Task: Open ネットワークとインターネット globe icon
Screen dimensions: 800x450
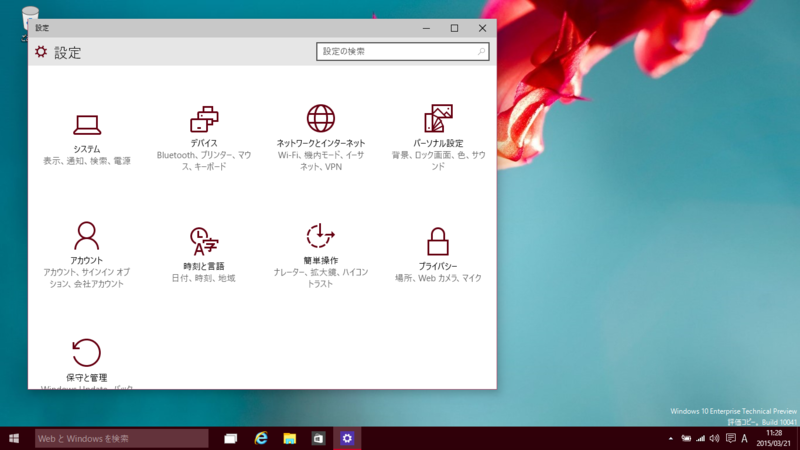Action: [x=321, y=118]
